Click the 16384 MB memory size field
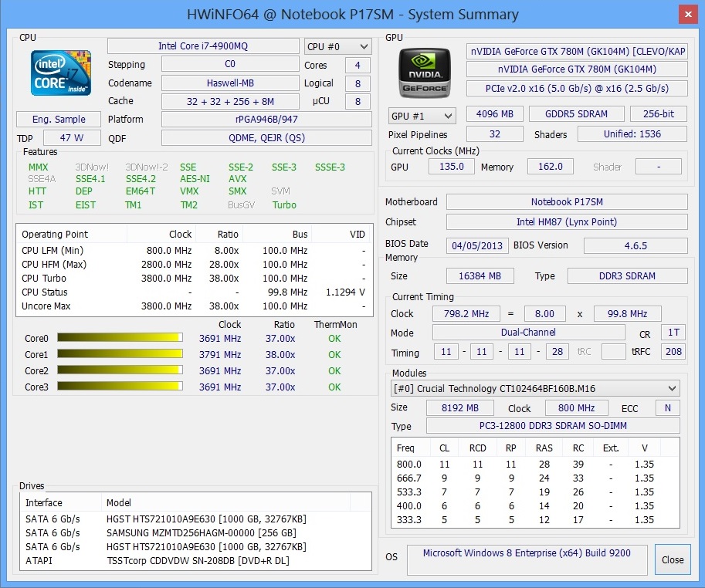 480,275
